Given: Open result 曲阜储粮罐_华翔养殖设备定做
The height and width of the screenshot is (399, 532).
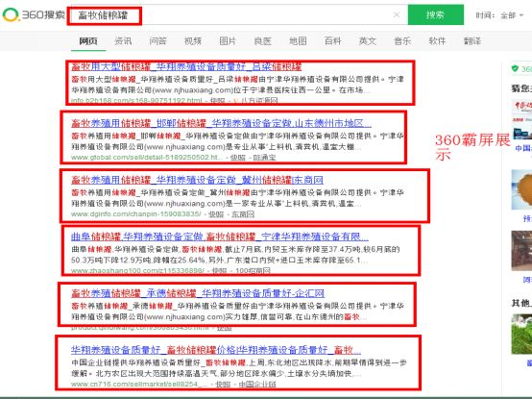Looking at the screenshot, I should tap(220, 237).
